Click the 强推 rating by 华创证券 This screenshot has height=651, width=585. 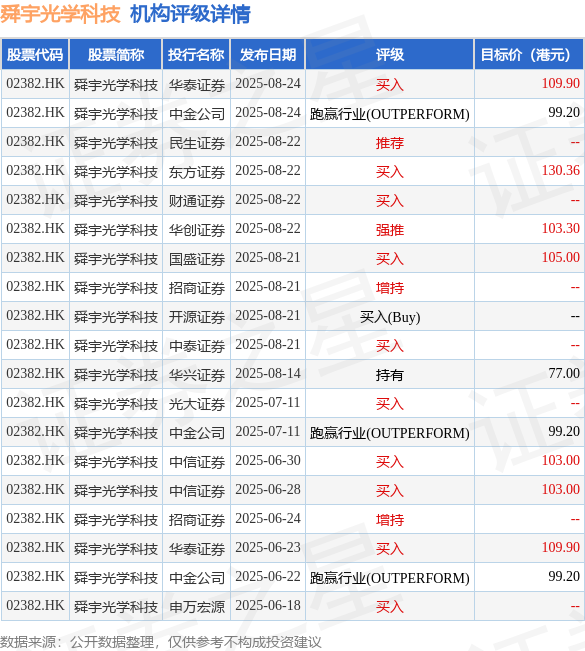click(389, 230)
